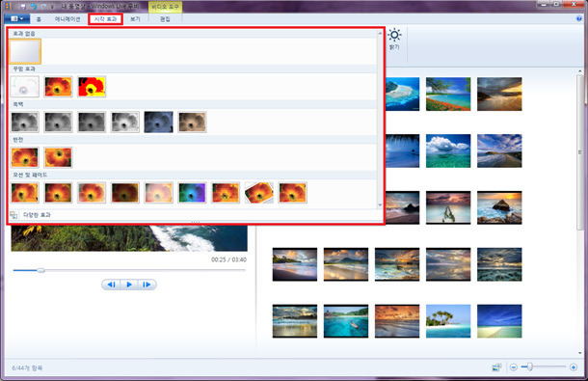Screen dimensions: 588x381
Task: Apply the light fourth black-and-white effect
Action: (125, 122)
